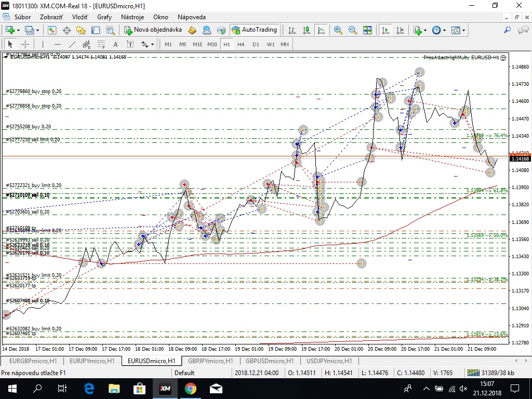Launch the Strategy Tester icon
The height and width of the screenshot is (399, 532).
pos(110,30)
